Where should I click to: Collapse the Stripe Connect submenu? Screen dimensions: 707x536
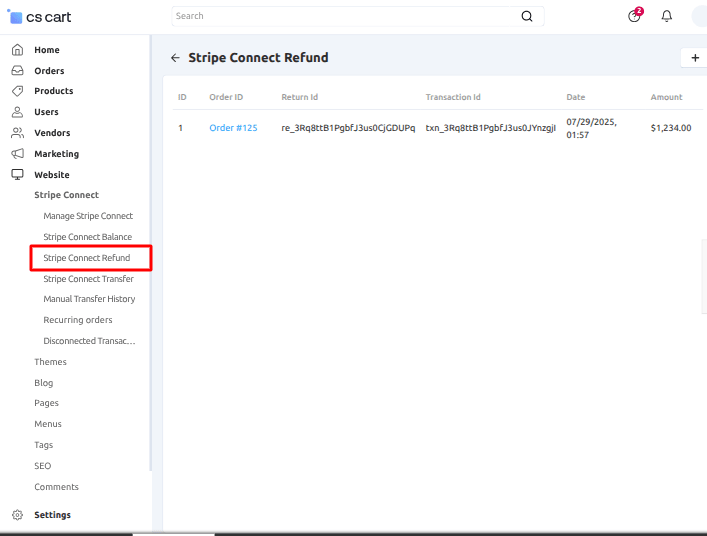66,195
